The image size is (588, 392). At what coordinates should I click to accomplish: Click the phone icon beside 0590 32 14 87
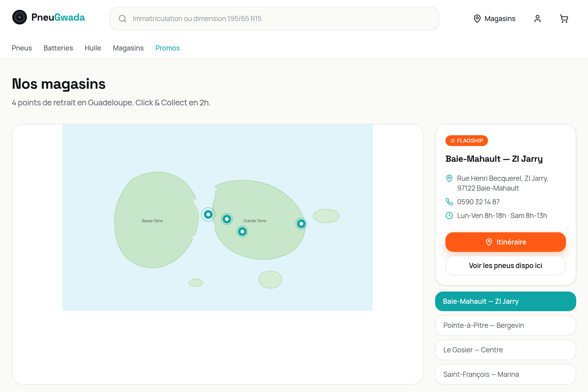(449, 202)
